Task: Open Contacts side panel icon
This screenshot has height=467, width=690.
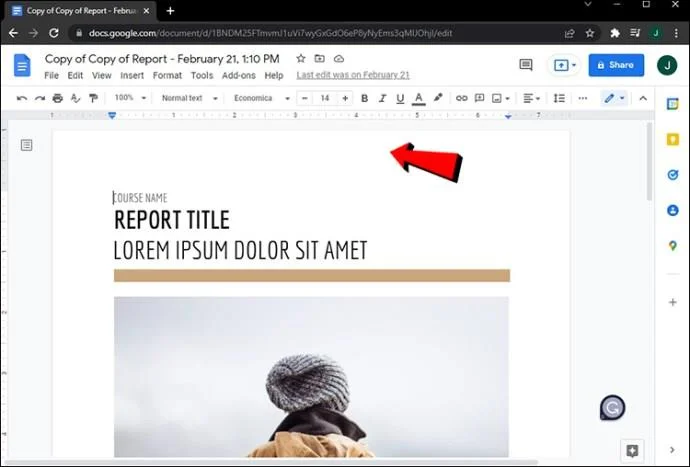Action: point(672,210)
